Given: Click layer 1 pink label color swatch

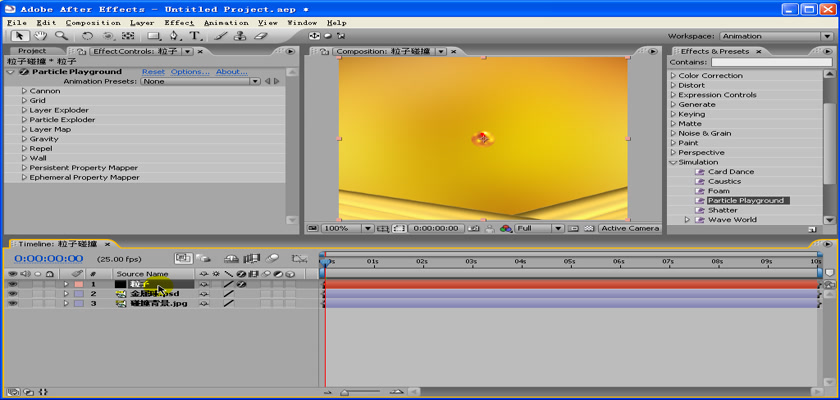Looking at the screenshot, I should pyautogui.click(x=79, y=284).
